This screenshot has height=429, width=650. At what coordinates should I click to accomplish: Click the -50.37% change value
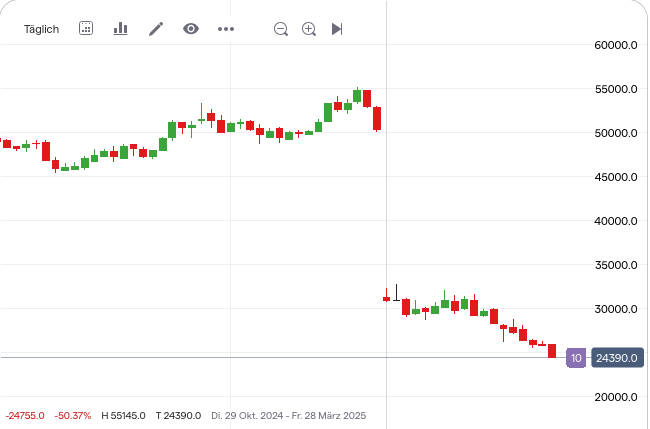[x=73, y=415]
